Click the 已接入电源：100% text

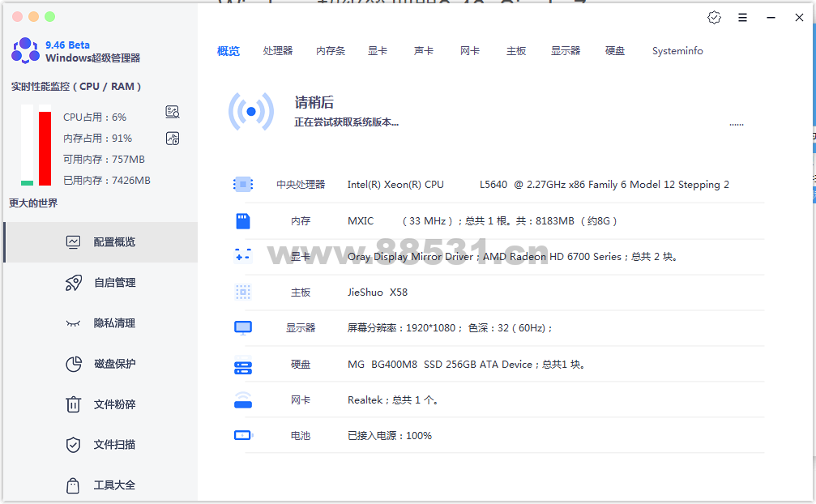pyautogui.click(x=390, y=436)
